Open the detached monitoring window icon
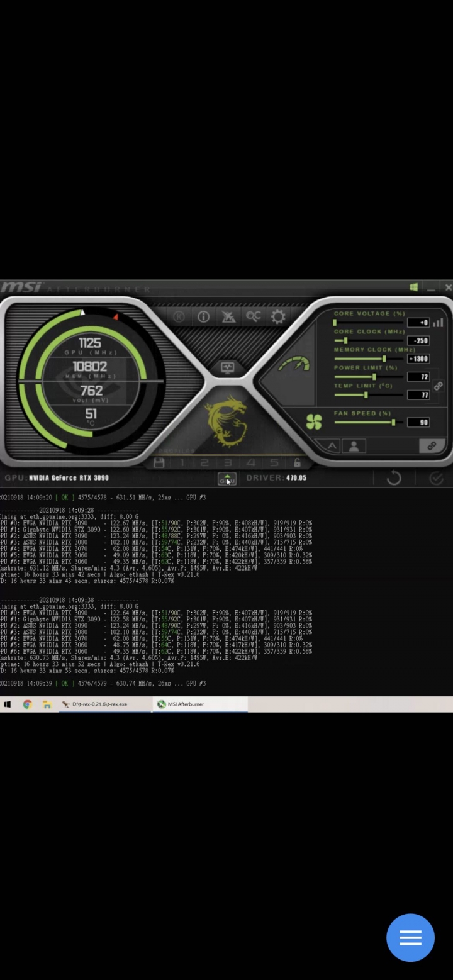This screenshot has height=980, width=453. (x=228, y=368)
